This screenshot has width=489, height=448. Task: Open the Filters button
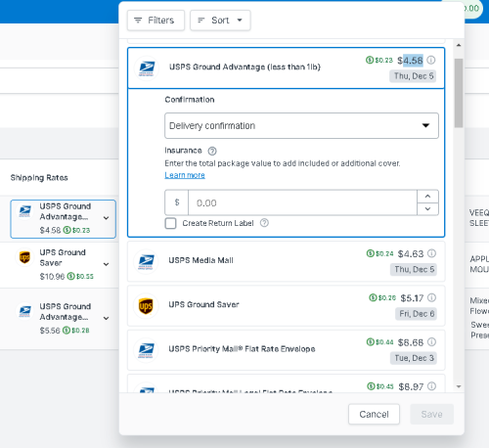coord(156,21)
